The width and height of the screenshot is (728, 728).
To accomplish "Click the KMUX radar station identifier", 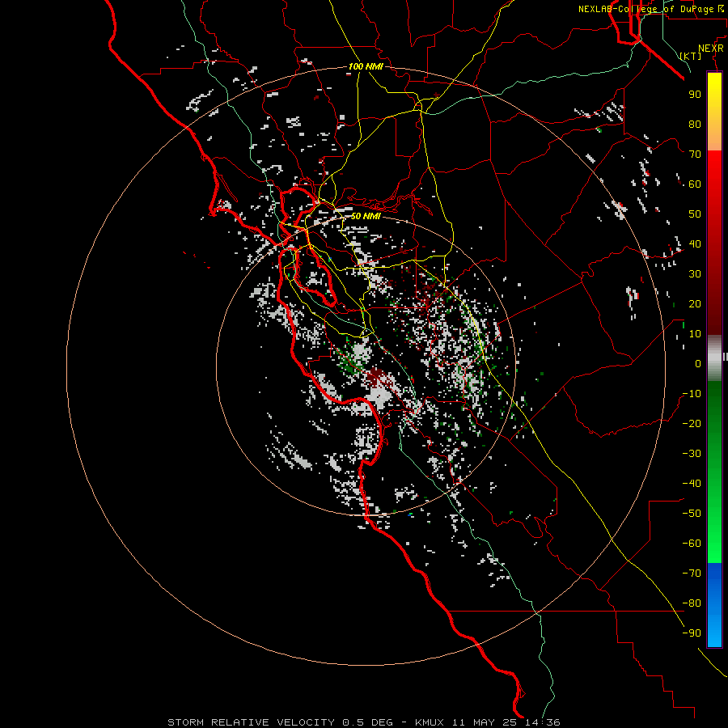I will pyautogui.click(x=430, y=722).
